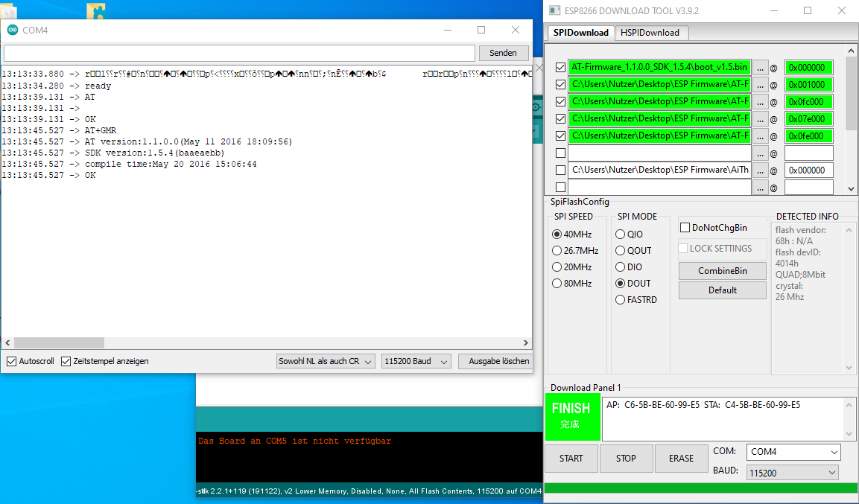The height and width of the screenshot is (504, 859).
Task: Browse file for the 0x0fc000 address row
Action: point(760,102)
